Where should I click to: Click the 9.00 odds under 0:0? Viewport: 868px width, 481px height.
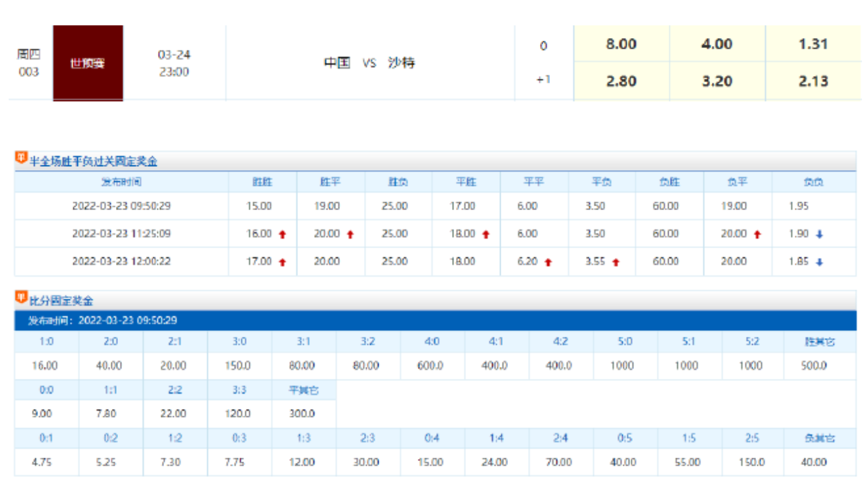(x=41, y=414)
